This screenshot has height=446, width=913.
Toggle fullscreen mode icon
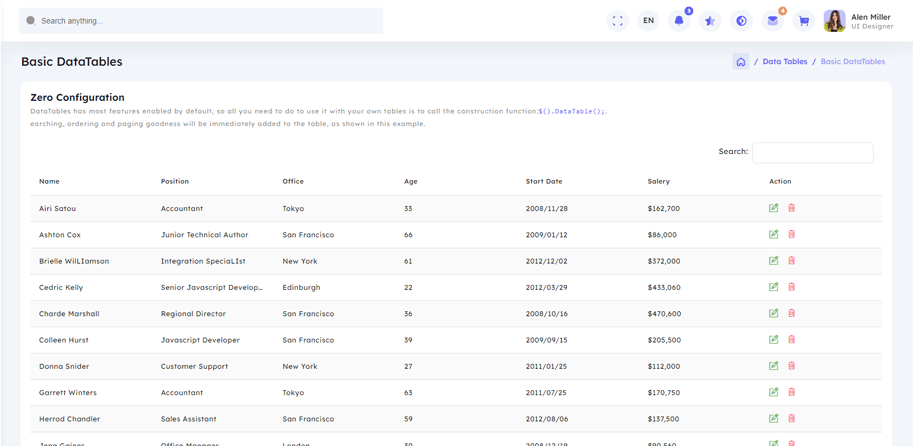tap(617, 21)
